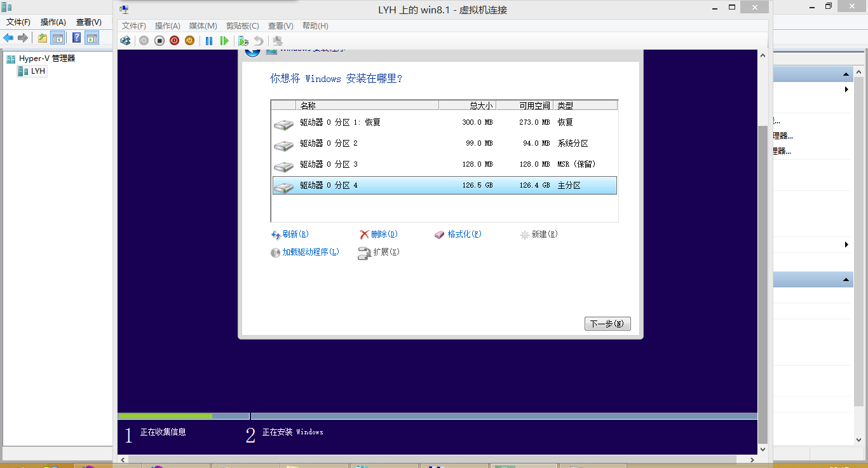Viewport: 868px width, 468px height.
Task: Click 新建(E) new partition link
Action: 539,235
